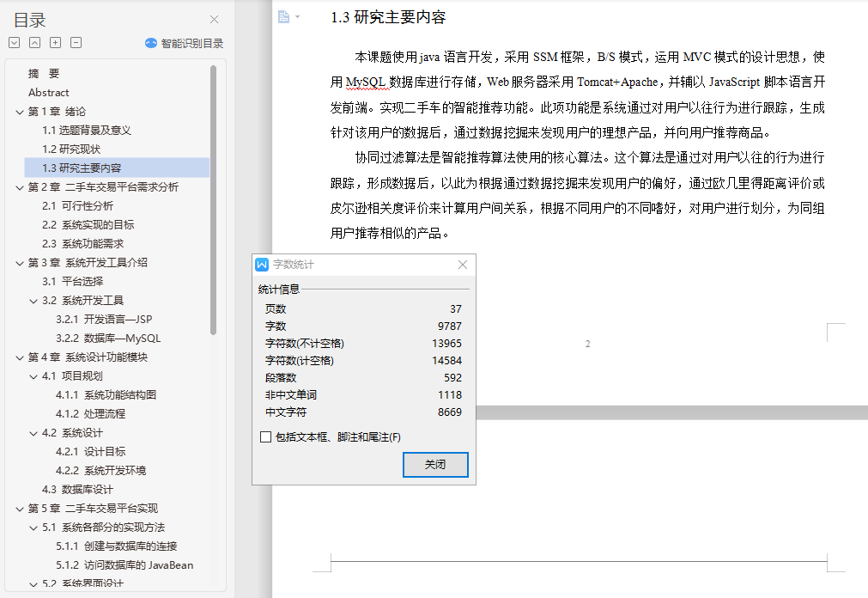Viewport: 868px width, 598px height.
Task: Check 包括文本框、脚注和尾注 checkbox
Action: click(265, 437)
